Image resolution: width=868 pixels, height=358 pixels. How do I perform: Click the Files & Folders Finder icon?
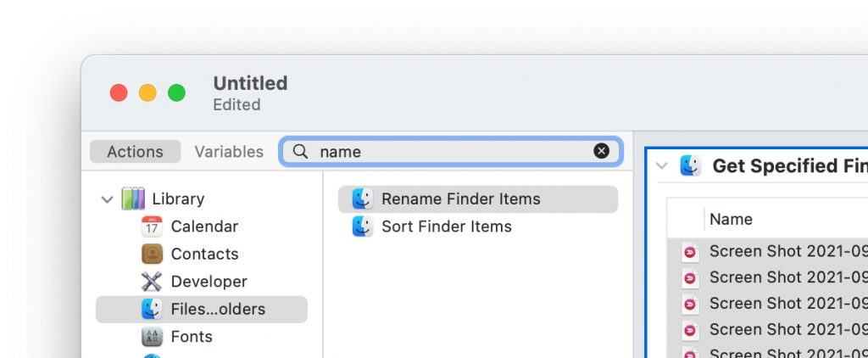point(152,310)
